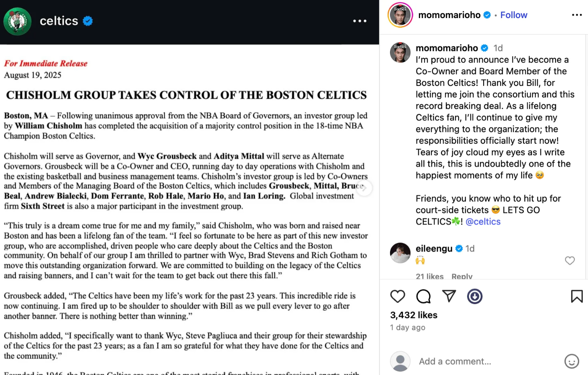The width and height of the screenshot is (588, 375).
Task: Open more options beside the Follow button
Action: pyautogui.click(x=577, y=15)
